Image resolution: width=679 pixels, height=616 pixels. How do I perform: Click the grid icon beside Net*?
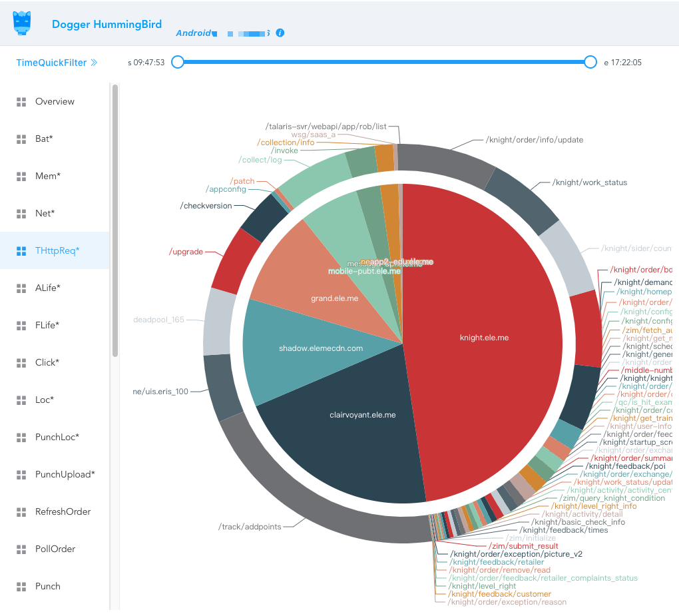pyautogui.click(x=21, y=214)
